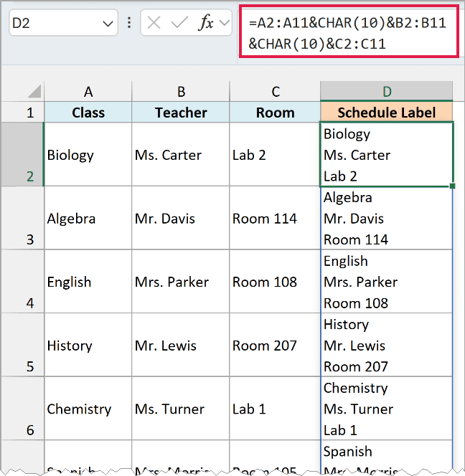465x476 pixels.
Task: Select row 6 header
Action: pyautogui.click(x=22, y=409)
